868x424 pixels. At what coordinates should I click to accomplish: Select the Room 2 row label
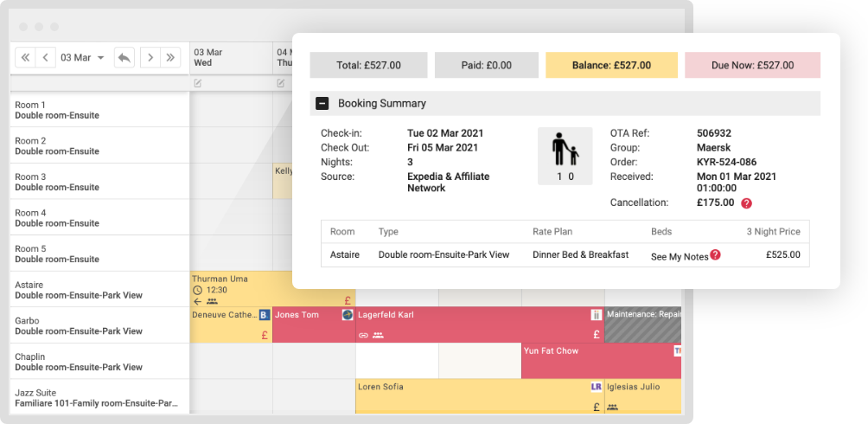pos(99,145)
